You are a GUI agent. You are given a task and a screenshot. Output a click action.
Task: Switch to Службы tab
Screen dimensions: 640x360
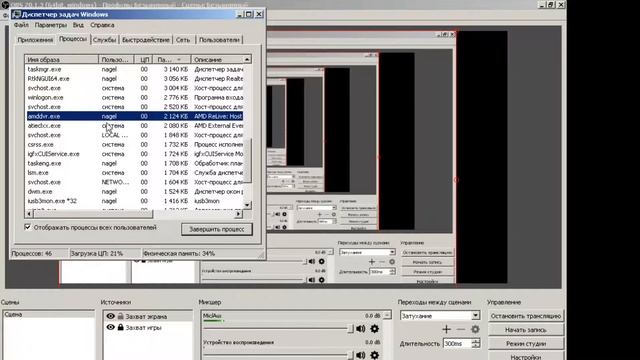coord(104,40)
